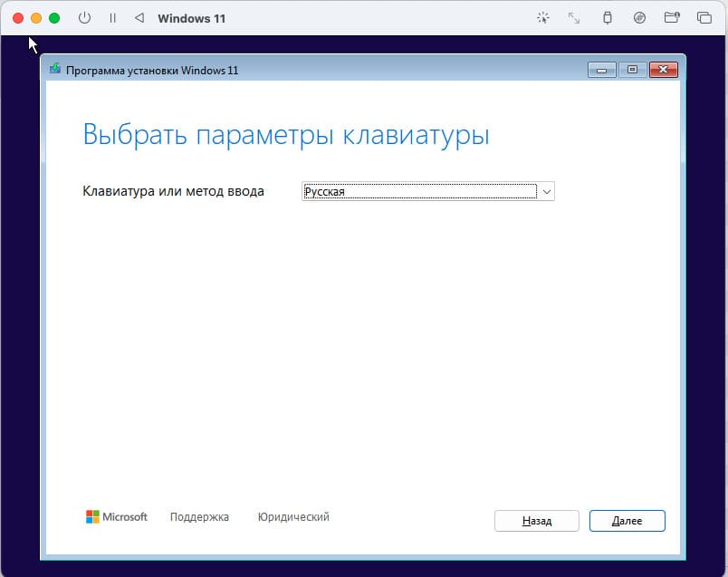728x577 pixels.
Task: Click the capture mouse cursor icon
Action: 542,18
